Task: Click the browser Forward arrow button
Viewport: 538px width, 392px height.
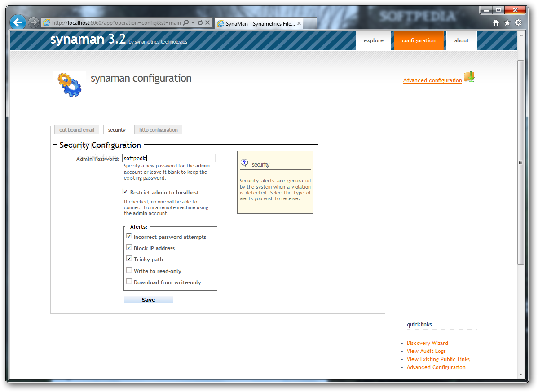Action: (x=33, y=22)
